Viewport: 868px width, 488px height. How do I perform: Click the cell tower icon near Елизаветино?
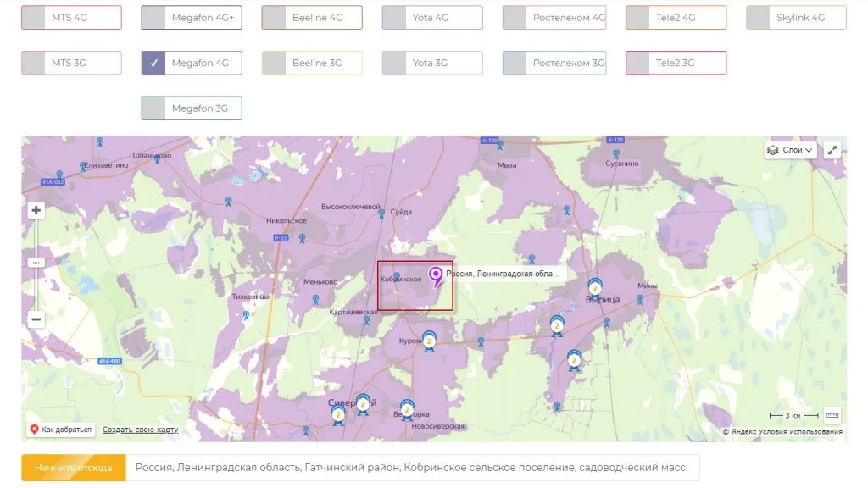pyautogui.click(x=83, y=166)
